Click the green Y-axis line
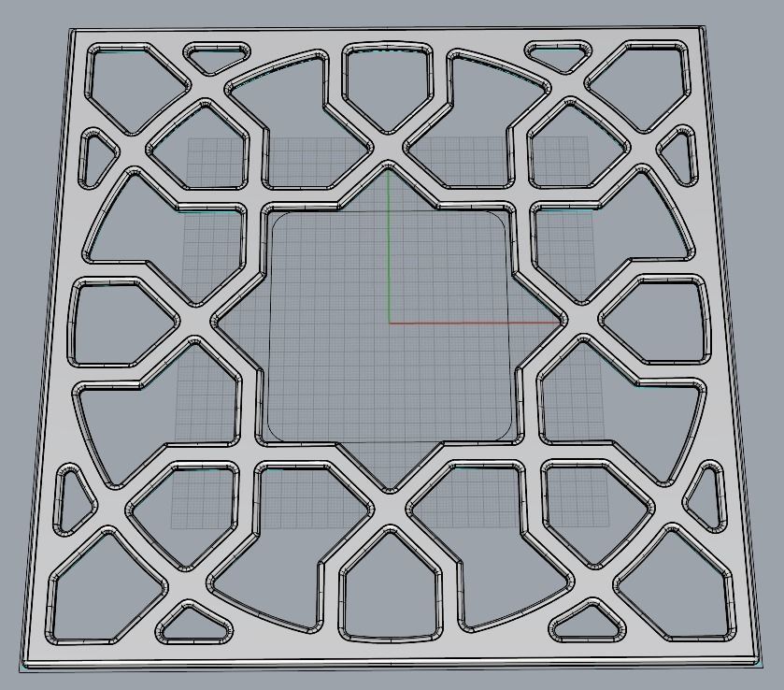Screen dimensions: 784x690 (x=389, y=246)
